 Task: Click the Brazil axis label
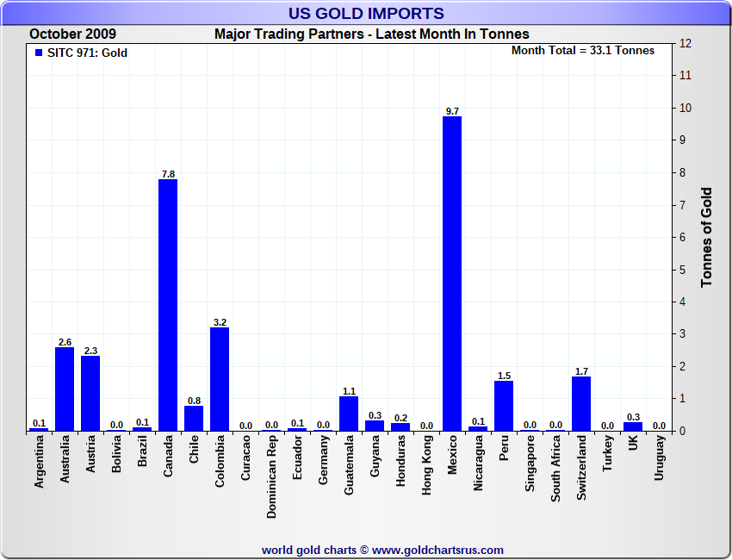point(142,451)
